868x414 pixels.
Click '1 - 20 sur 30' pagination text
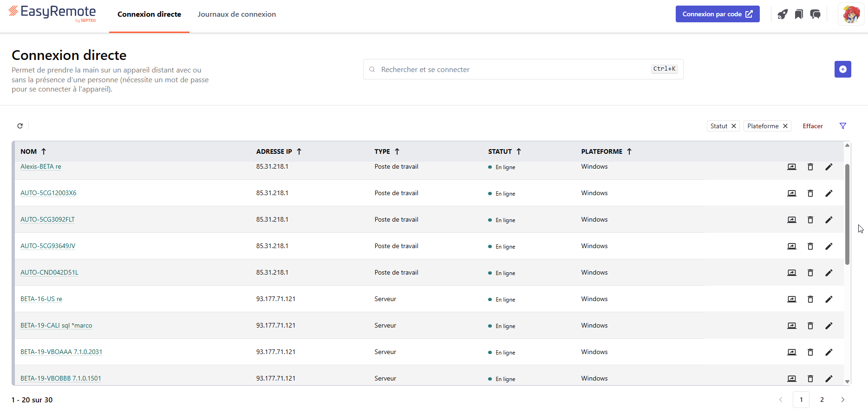(32, 400)
